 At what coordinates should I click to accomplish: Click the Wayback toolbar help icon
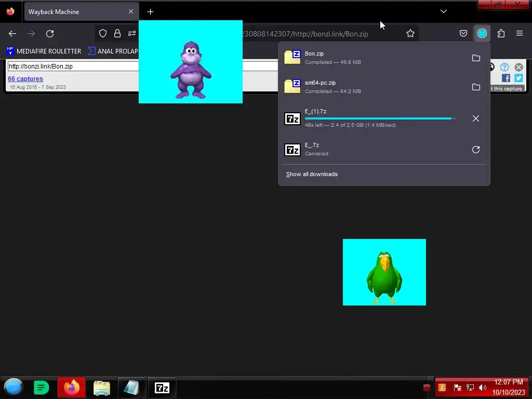pos(504,67)
